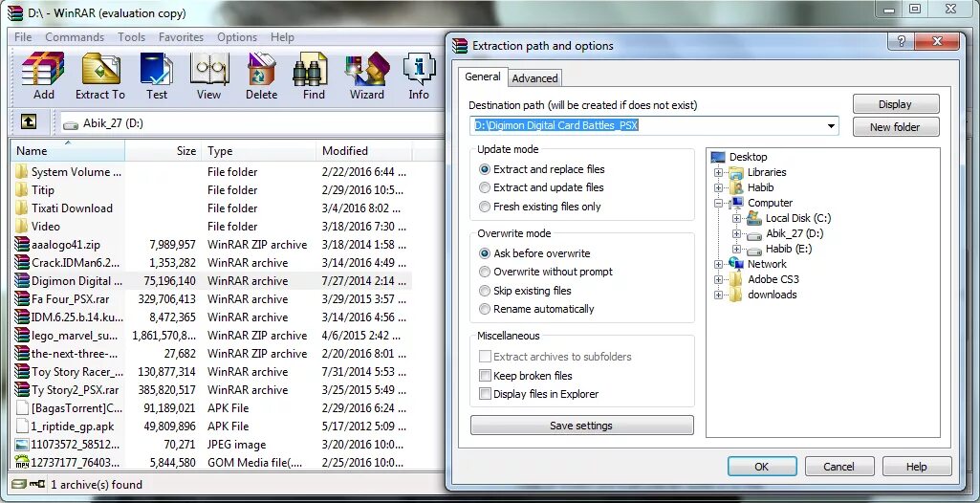Screen dimensions: 980x503
Task: Click the dialog help question mark icon
Action: click(902, 41)
